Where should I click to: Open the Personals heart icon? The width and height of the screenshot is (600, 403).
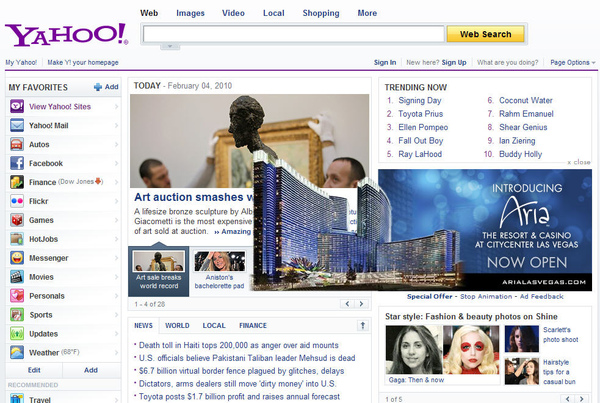pyautogui.click(x=17, y=296)
